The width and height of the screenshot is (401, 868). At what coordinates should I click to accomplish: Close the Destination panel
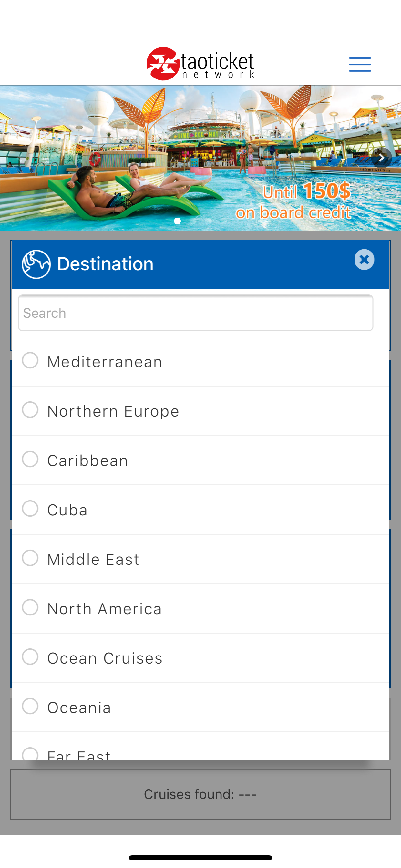pyautogui.click(x=364, y=260)
